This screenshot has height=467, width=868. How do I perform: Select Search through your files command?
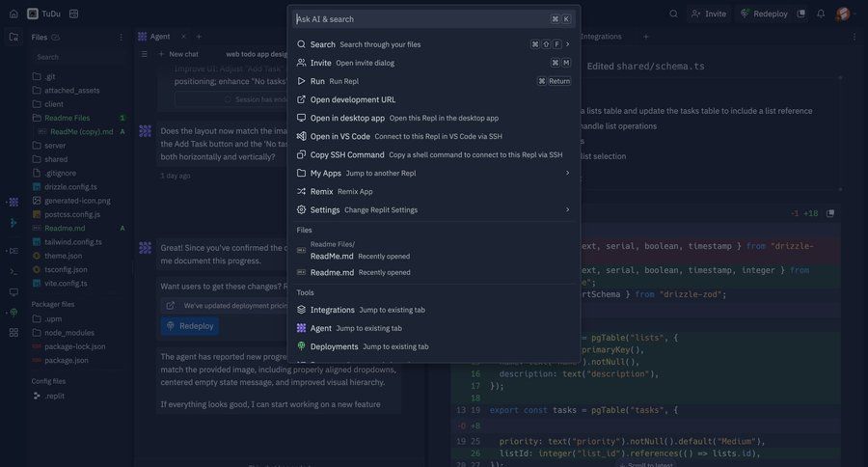434,44
